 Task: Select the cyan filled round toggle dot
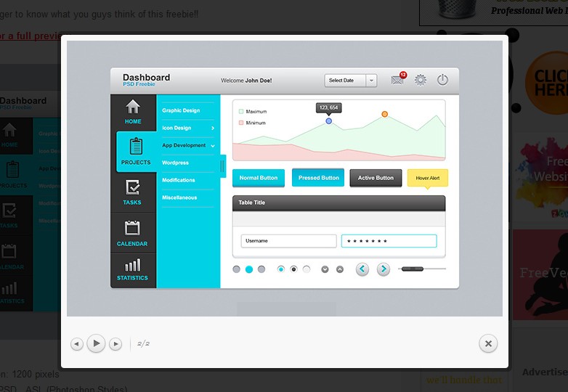(x=249, y=269)
